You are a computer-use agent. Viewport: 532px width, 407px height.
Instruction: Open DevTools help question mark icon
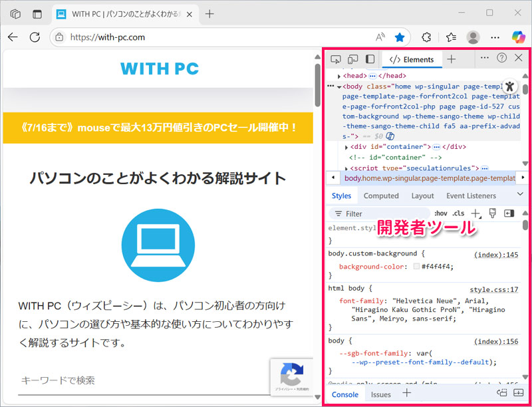[x=502, y=58]
